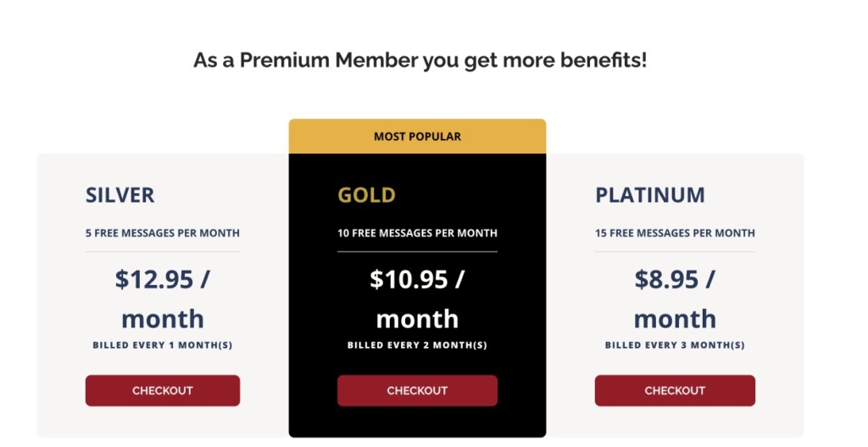Click Checkout on the Platinum plan
The height and width of the screenshot is (447, 868).
[x=675, y=391]
